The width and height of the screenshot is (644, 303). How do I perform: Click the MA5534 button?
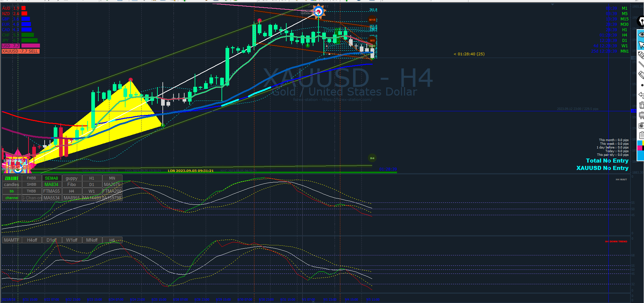[x=52, y=198]
